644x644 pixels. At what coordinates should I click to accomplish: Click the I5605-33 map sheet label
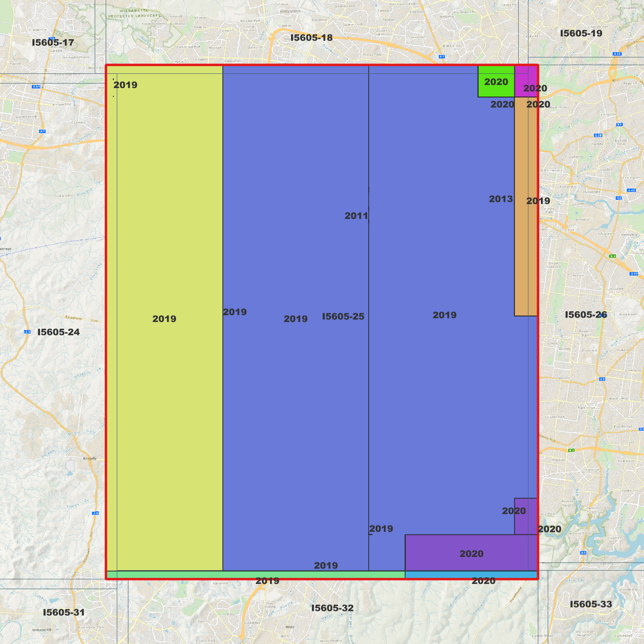click(x=591, y=604)
